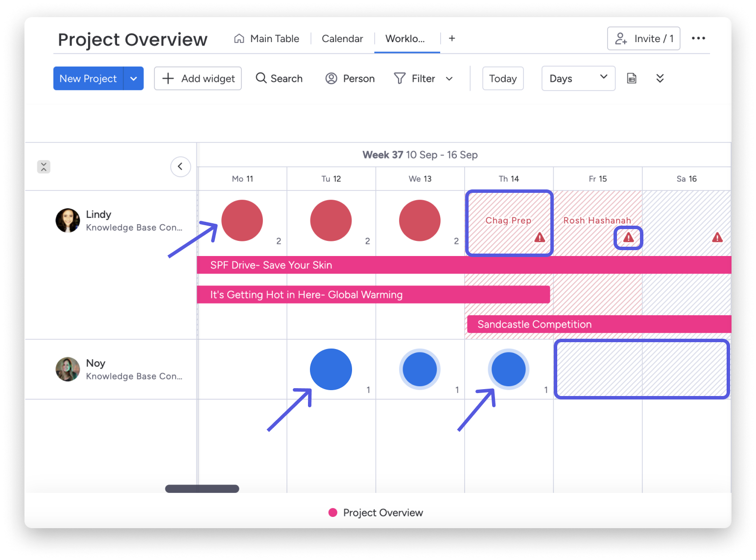Toggle collapse all rows icon in left panel
The image size is (756, 560).
click(x=44, y=167)
